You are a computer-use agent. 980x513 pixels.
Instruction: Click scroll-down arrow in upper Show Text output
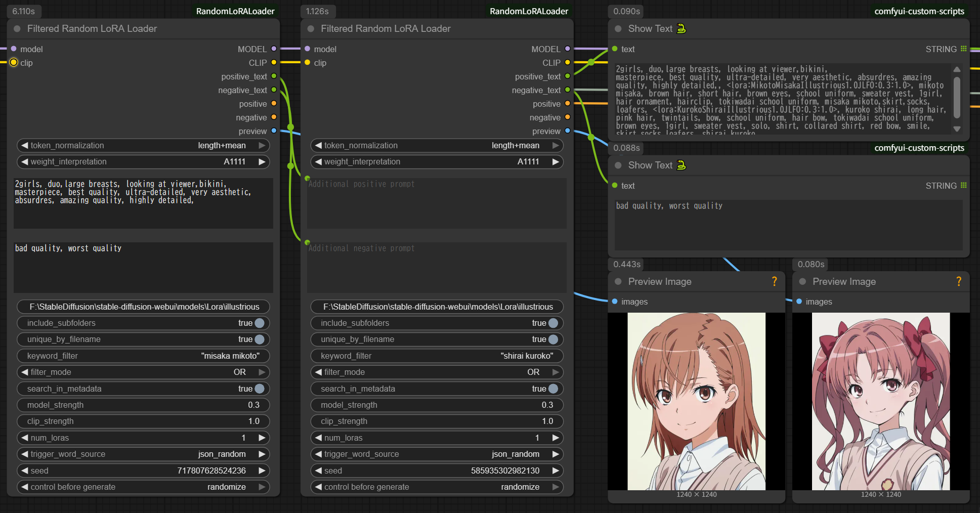957,129
